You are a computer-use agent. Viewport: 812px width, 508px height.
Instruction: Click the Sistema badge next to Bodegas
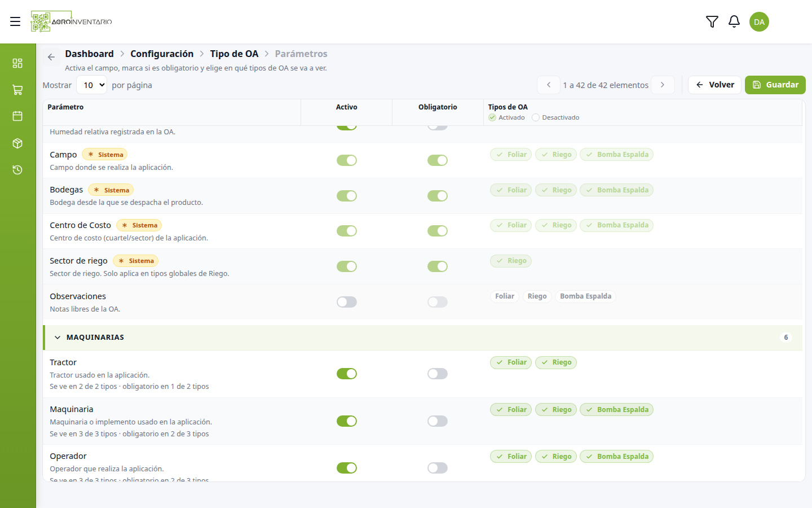click(x=111, y=190)
